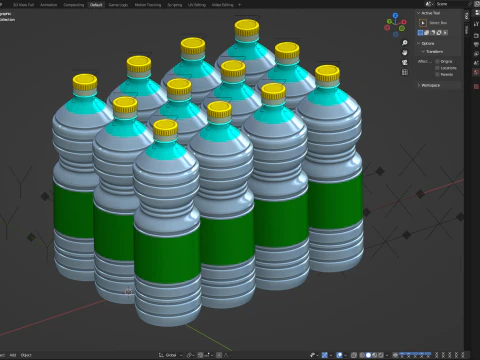Enable the Parents checkbox
480x360 pixels.
pos(437,74)
